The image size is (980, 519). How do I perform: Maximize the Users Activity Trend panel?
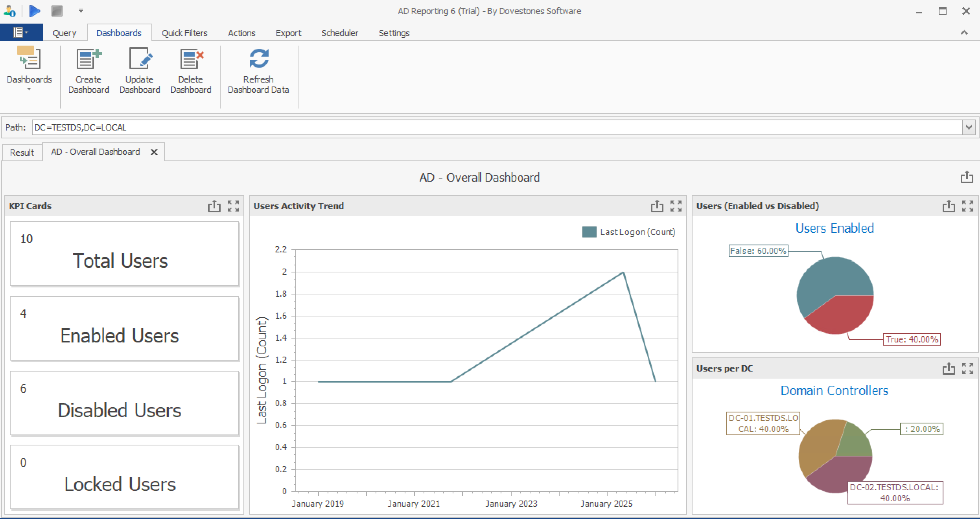[676, 206]
